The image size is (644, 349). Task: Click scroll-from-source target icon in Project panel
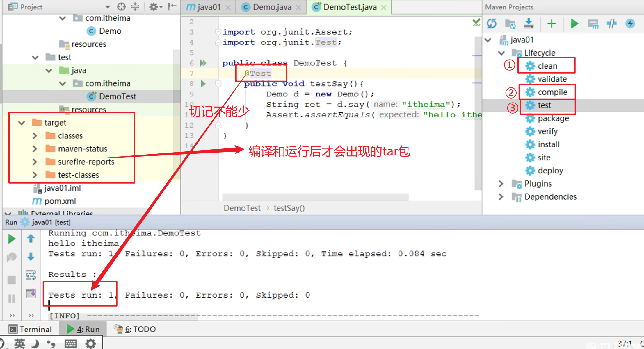point(121,7)
